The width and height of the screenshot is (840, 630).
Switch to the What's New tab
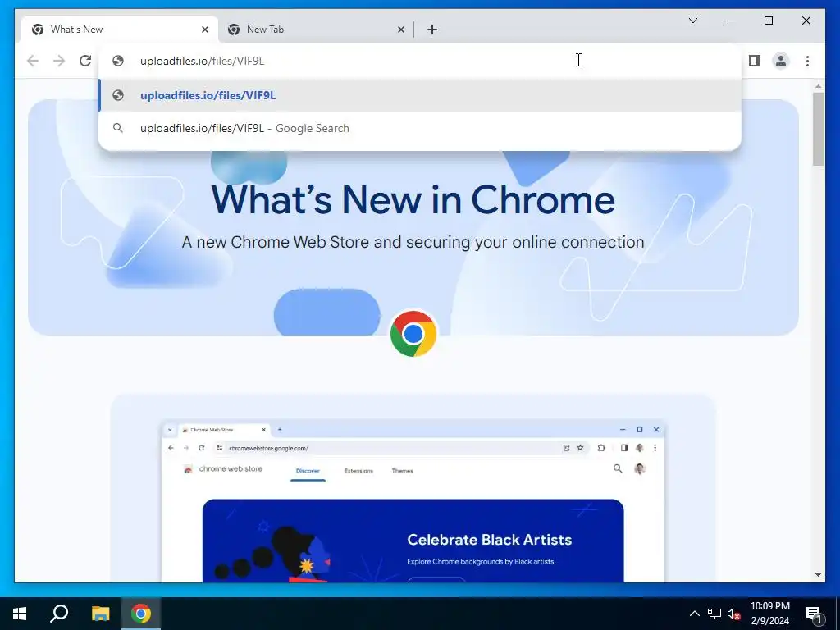click(x=120, y=30)
